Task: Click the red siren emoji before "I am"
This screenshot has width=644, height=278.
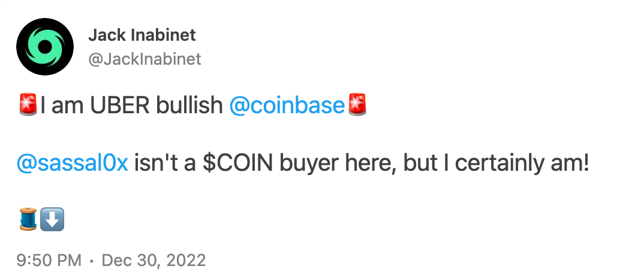Action: [28, 105]
